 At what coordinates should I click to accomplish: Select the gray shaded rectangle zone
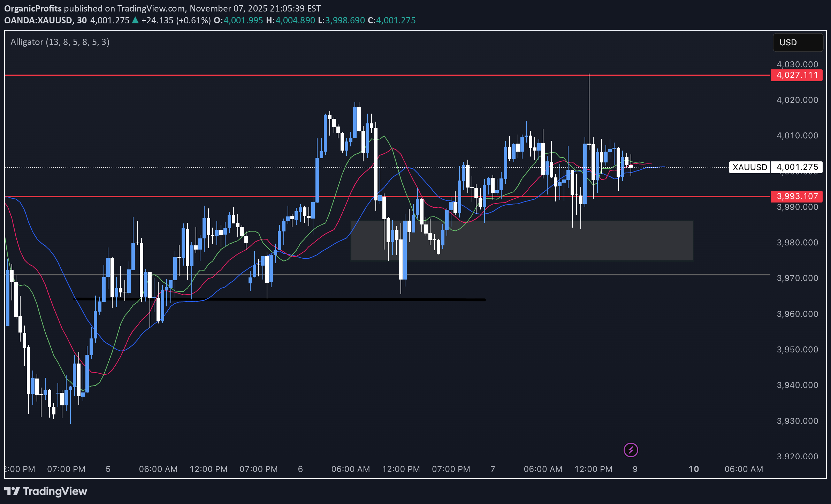523,240
